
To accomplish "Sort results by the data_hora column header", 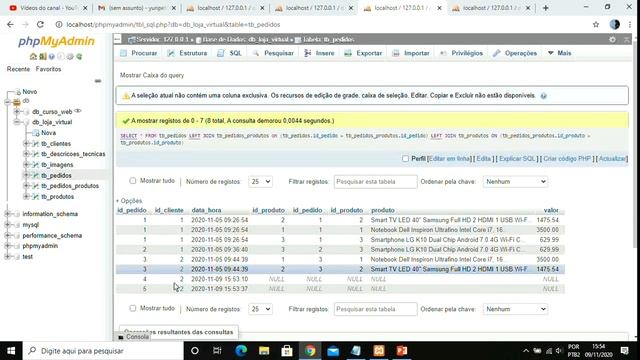I will pos(206,210).
